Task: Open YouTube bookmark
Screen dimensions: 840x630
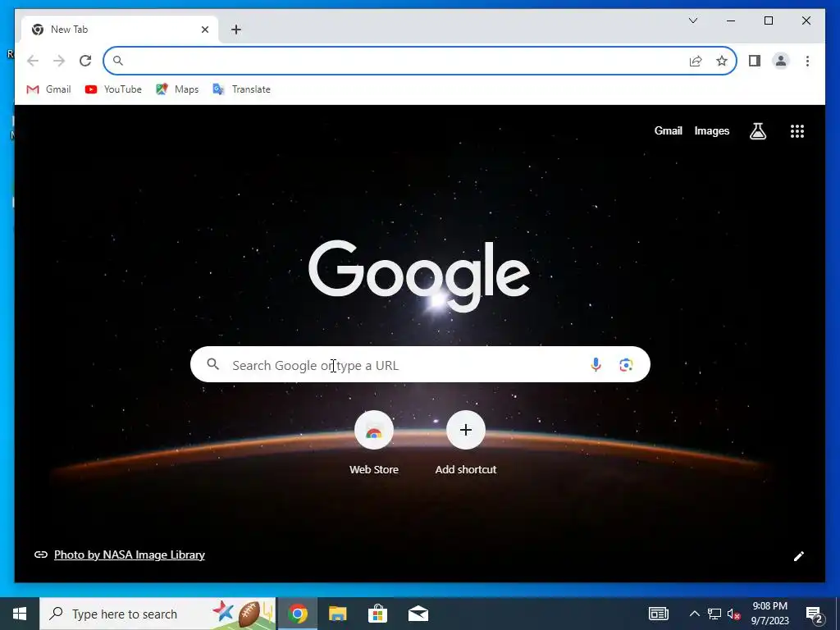Action: coord(113,89)
